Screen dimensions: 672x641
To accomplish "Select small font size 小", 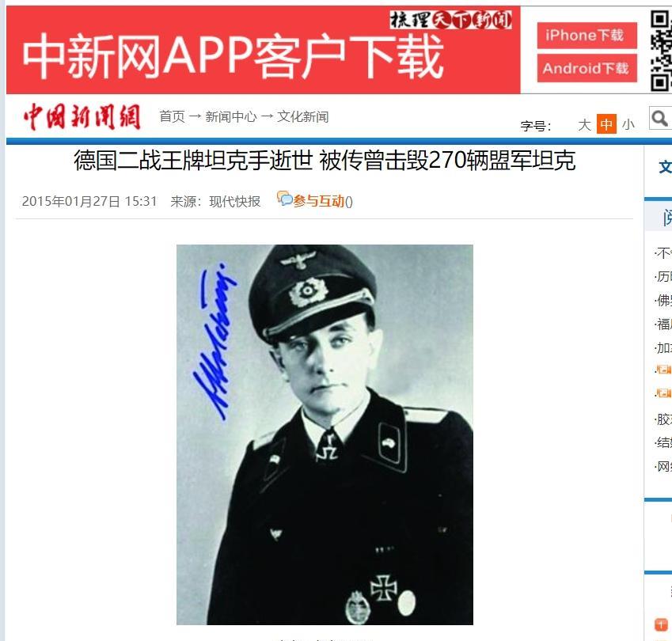I will coord(628,125).
